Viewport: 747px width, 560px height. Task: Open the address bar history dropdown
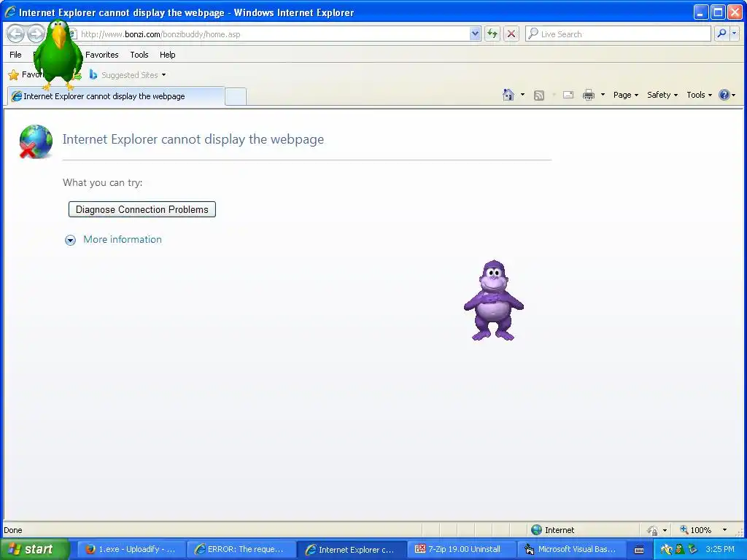pos(474,34)
